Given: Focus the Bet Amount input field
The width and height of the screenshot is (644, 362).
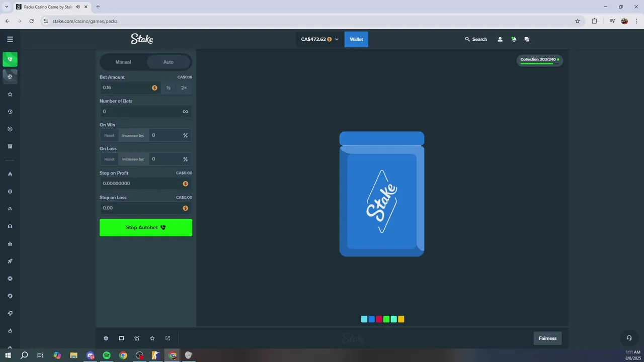Looking at the screenshot, I should point(130,87).
